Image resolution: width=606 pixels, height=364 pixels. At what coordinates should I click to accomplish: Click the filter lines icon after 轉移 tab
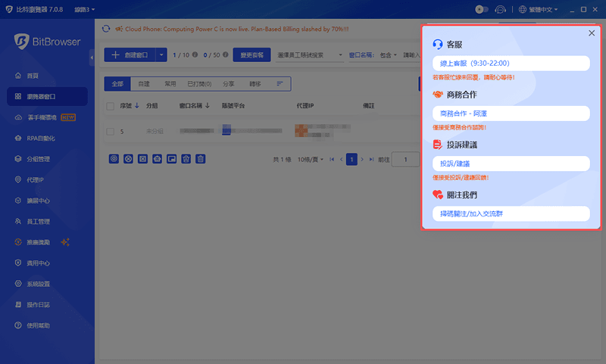pos(280,83)
